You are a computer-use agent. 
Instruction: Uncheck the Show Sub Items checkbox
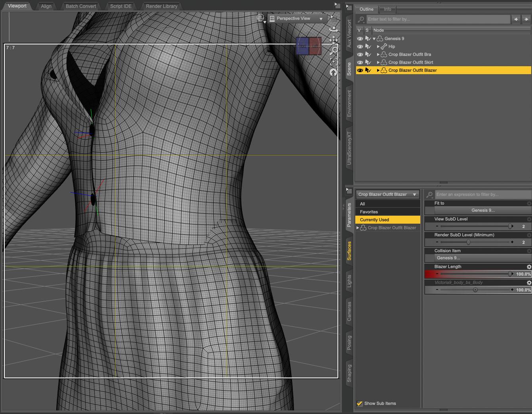360,403
